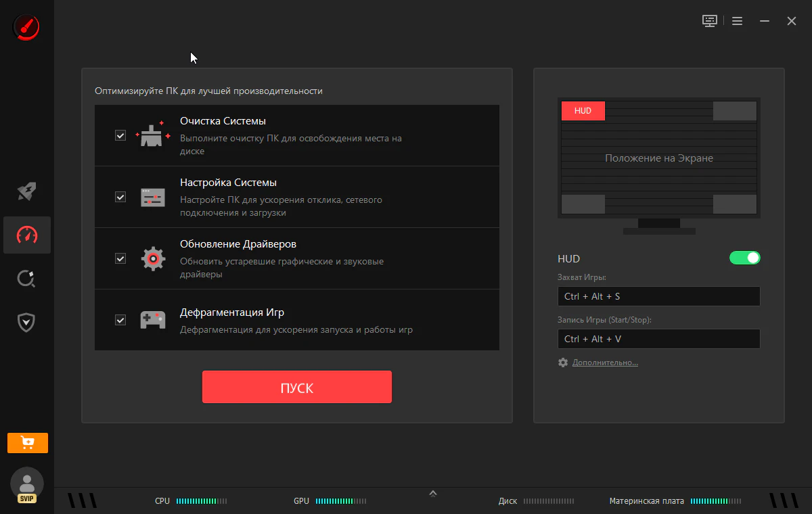Click the Обновление Драйверов title text
This screenshot has height=514, width=812.
pyautogui.click(x=238, y=244)
